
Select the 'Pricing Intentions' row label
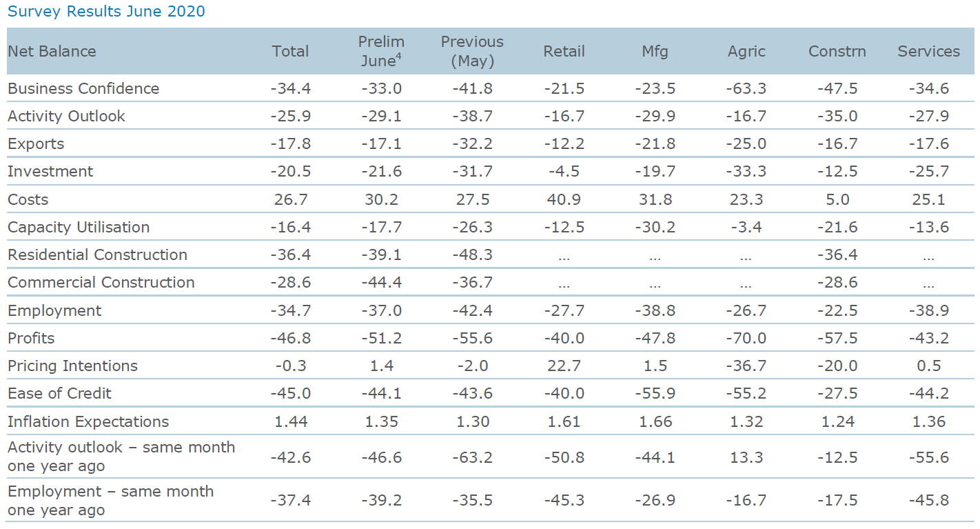pyautogui.click(x=72, y=366)
